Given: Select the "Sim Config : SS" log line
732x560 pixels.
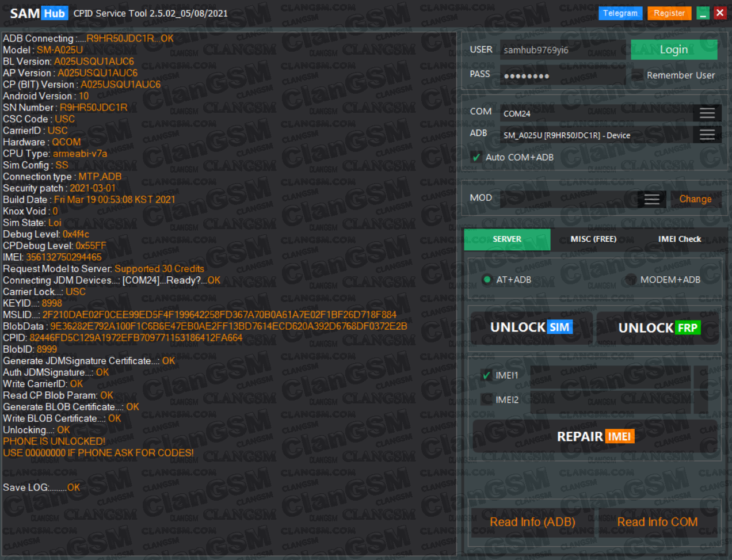Looking at the screenshot, I should [x=36, y=165].
